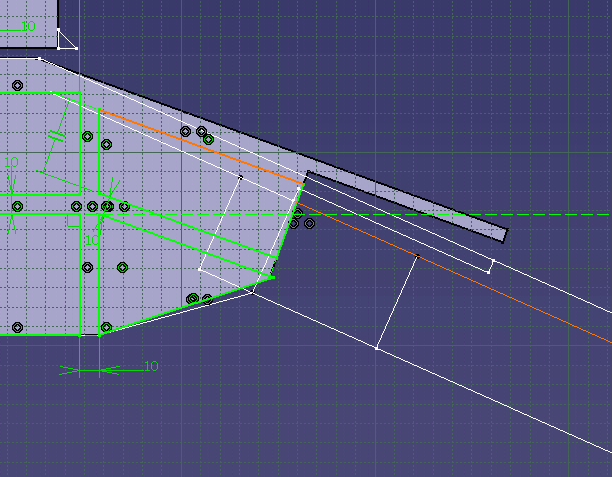This screenshot has width=612, height=477.
Task: Select the 10 dimension with opposing arrows below the sketch
Action: [x=151, y=366]
